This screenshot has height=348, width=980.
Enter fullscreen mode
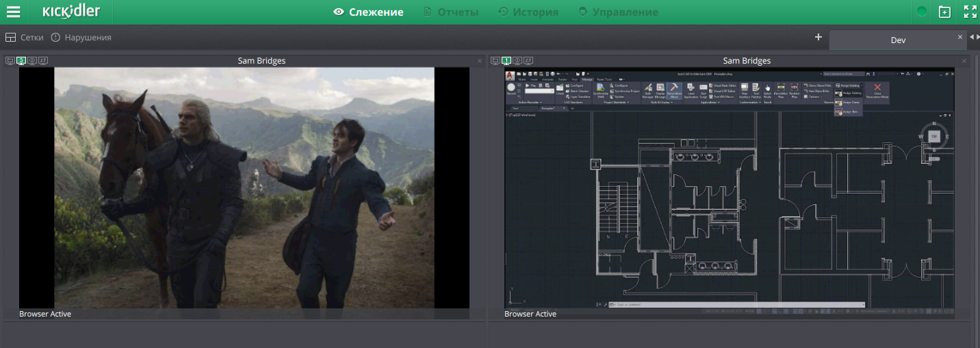coord(970,12)
